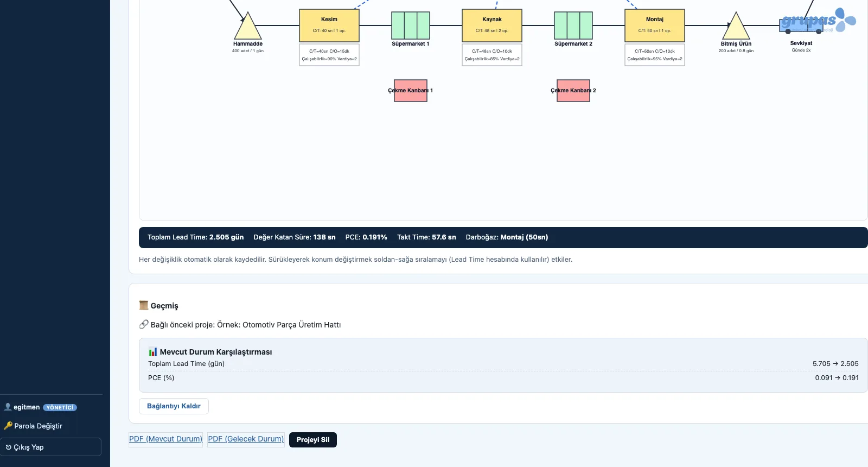Click the Projeyi Sil button
Image resolution: width=868 pixels, height=467 pixels.
tap(313, 440)
